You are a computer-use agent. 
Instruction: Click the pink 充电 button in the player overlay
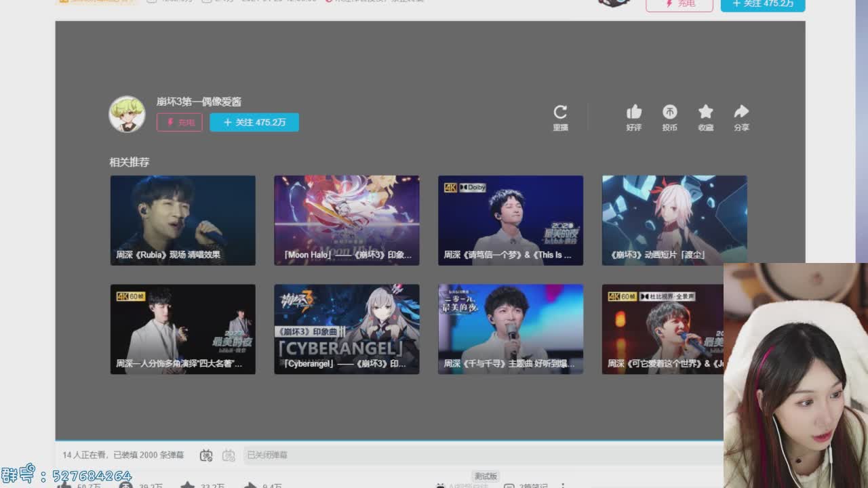pyautogui.click(x=179, y=122)
